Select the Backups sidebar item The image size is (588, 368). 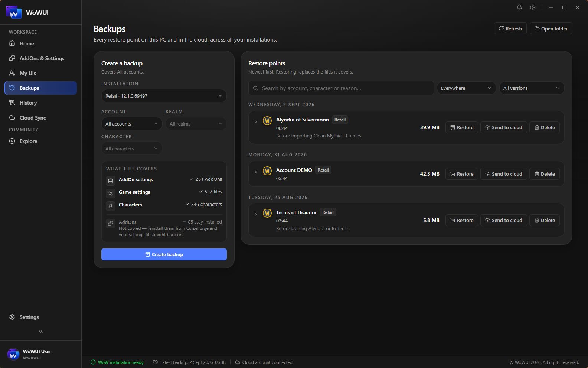tap(41, 88)
